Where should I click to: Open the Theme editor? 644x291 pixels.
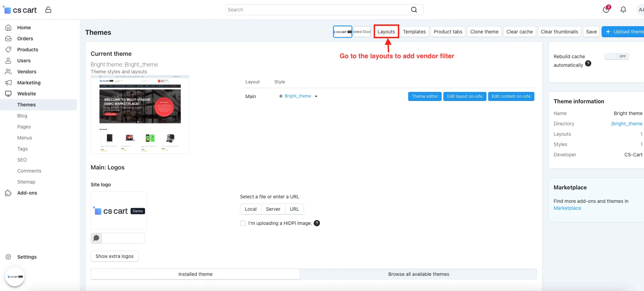[425, 96]
